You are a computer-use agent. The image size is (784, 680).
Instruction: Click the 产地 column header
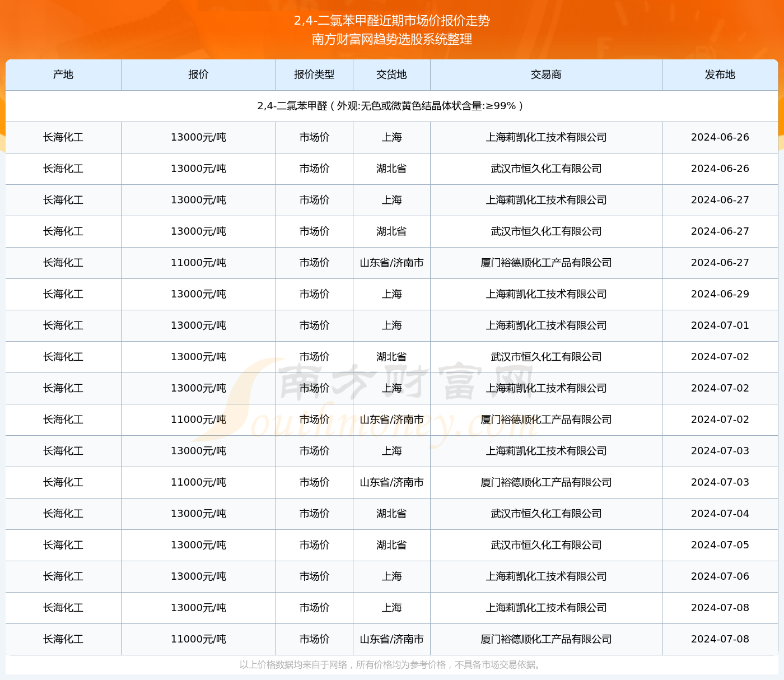[63, 74]
